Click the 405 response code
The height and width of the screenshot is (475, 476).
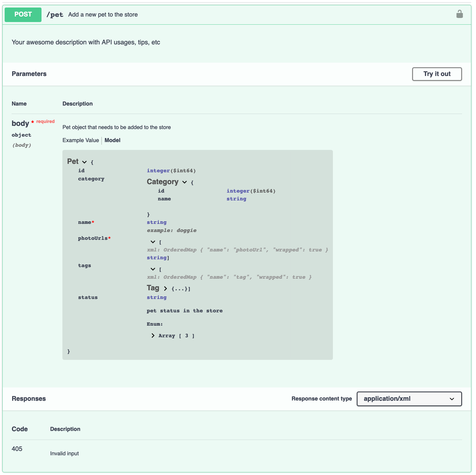(x=17, y=449)
